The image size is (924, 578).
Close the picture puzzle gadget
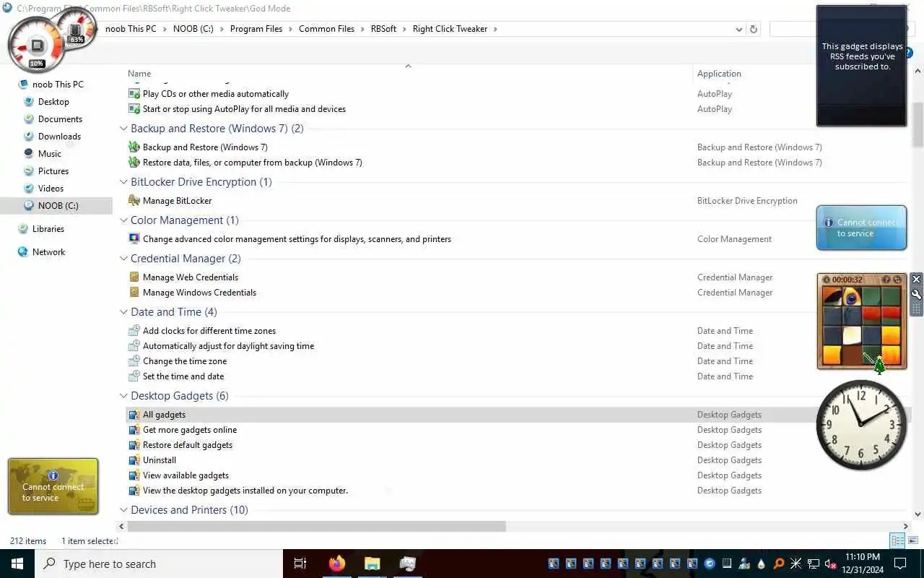pos(916,279)
